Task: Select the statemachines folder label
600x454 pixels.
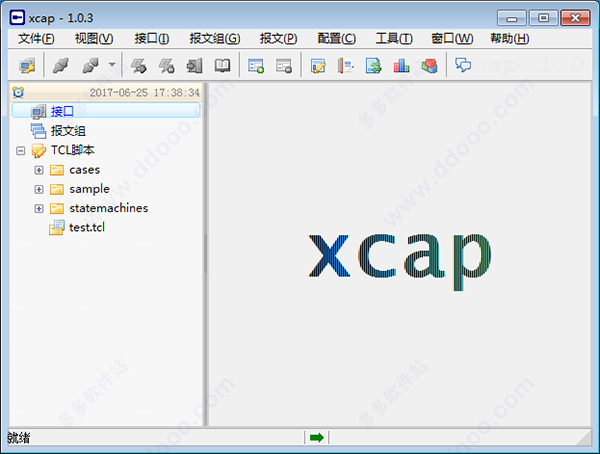Action: click(x=109, y=208)
